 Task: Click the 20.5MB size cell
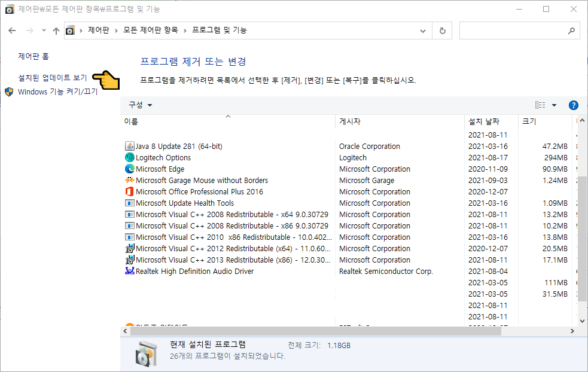point(555,249)
